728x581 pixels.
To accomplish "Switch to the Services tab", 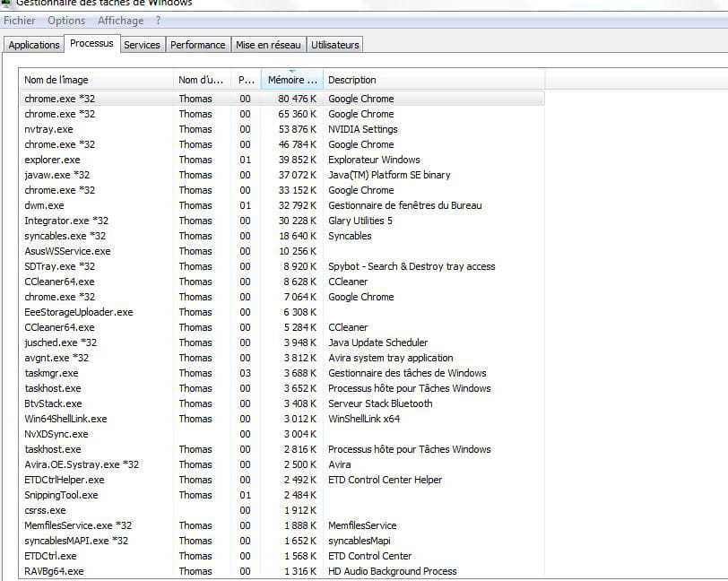I will click(142, 45).
